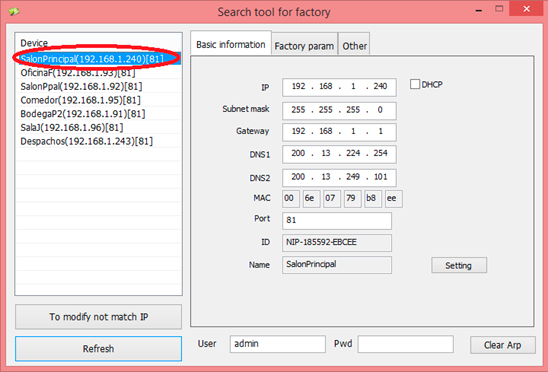Click the MAC octet box 79
This screenshot has width=548, height=372.
coord(353,199)
